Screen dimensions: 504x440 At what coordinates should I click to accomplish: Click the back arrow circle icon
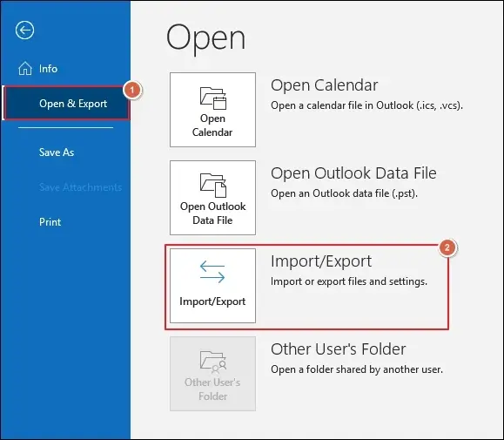(24, 30)
